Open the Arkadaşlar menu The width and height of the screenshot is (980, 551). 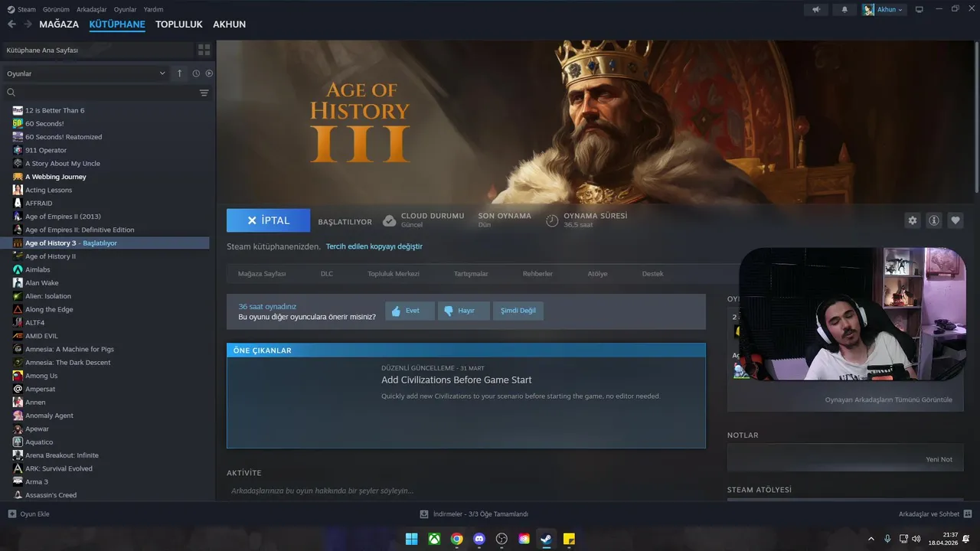click(92, 9)
